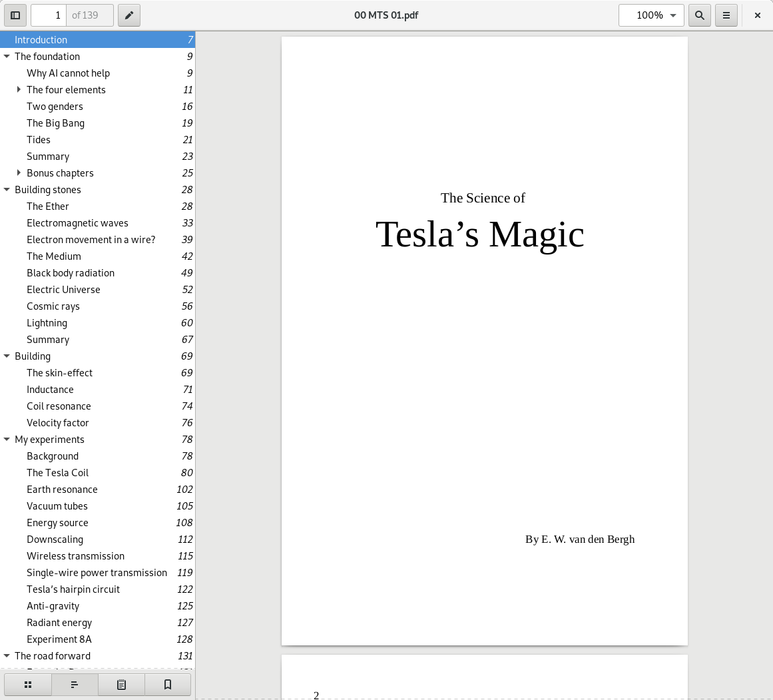Jump to Anti-gravity chapter
The width and height of the screenshot is (773, 700).
(98, 606)
